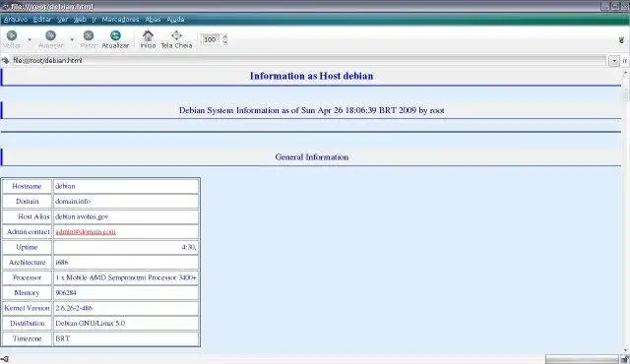
Task: Click the scrollbar down arrow
Action: 626,351
